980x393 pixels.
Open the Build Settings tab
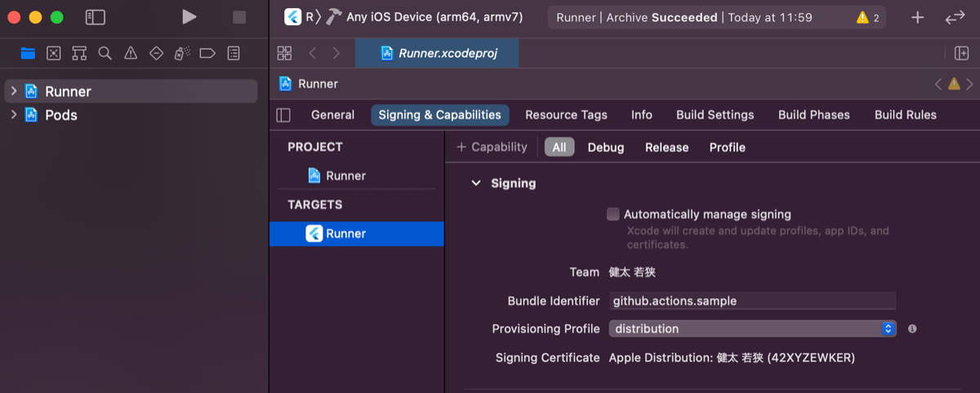[x=715, y=115]
